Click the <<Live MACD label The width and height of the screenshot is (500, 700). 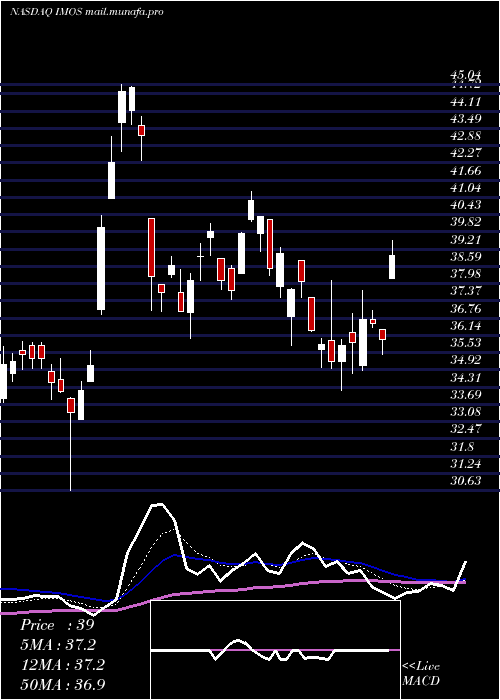click(421, 674)
